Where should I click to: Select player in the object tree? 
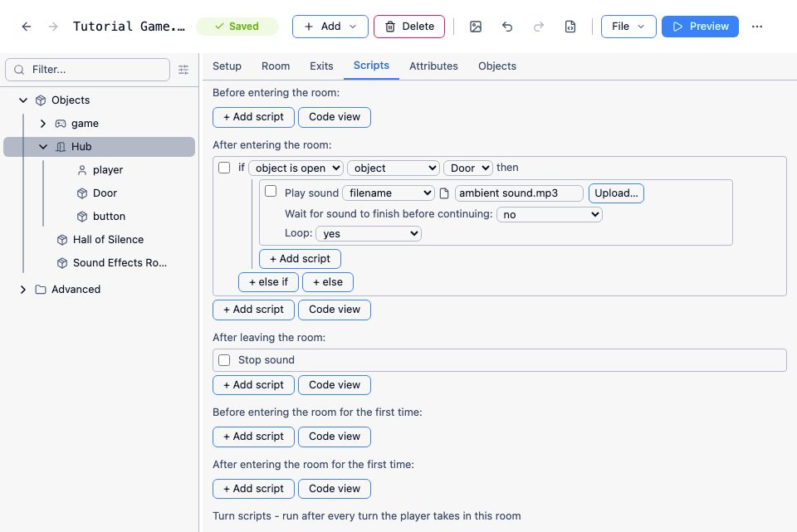pos(108,170)
